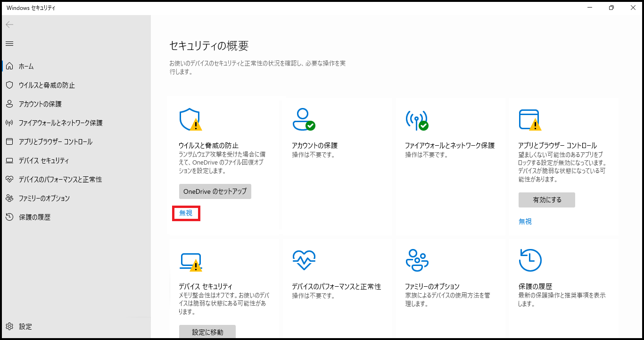Click the Home icon in sidebar
The height and width of the screenshot is (340, 644).
tap(9, 66)
